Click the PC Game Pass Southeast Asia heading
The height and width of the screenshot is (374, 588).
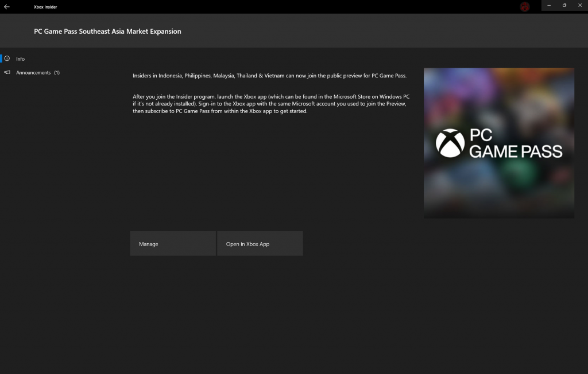click(x=107, y=32)
